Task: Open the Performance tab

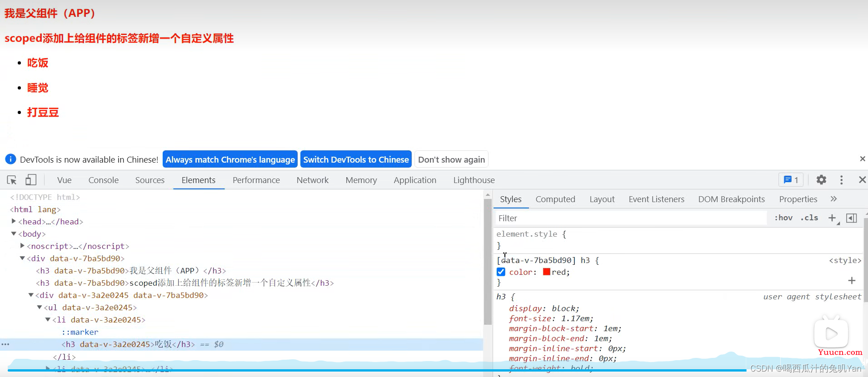Action: 256,180
